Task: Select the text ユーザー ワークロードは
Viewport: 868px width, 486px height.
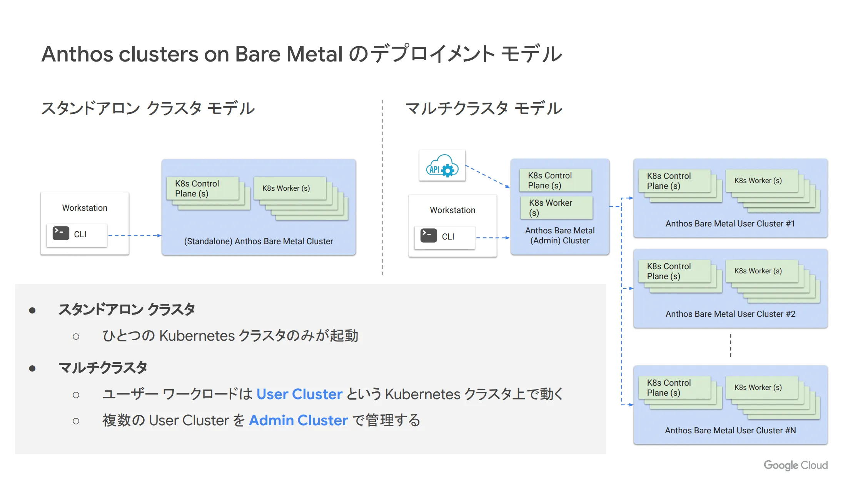Action: point(177,394)
